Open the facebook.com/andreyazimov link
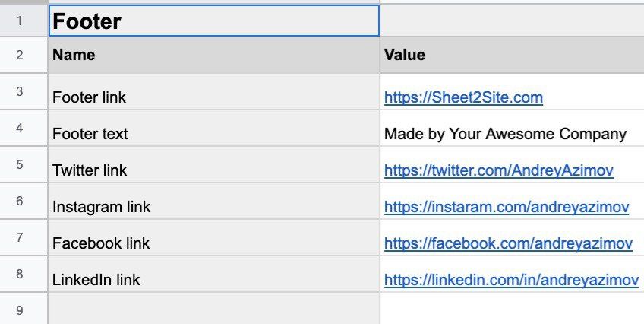The image size is (644, 324). point(508,243)
